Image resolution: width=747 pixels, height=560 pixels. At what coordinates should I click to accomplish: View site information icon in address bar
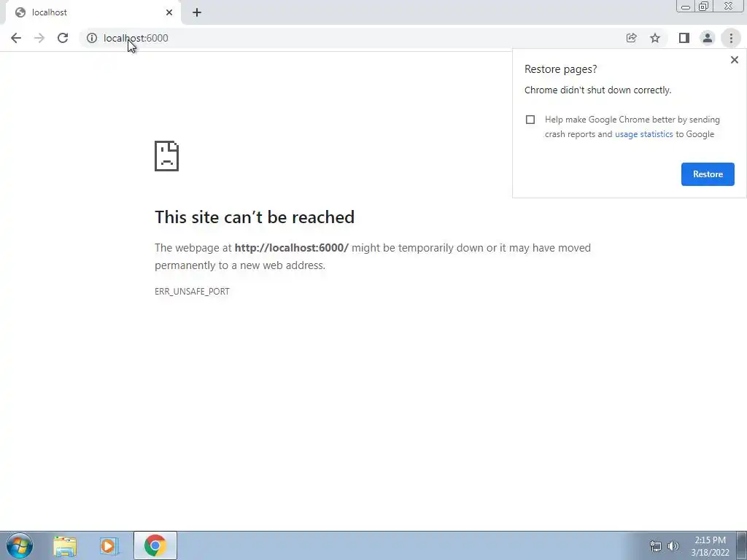[x=91, y=38]
